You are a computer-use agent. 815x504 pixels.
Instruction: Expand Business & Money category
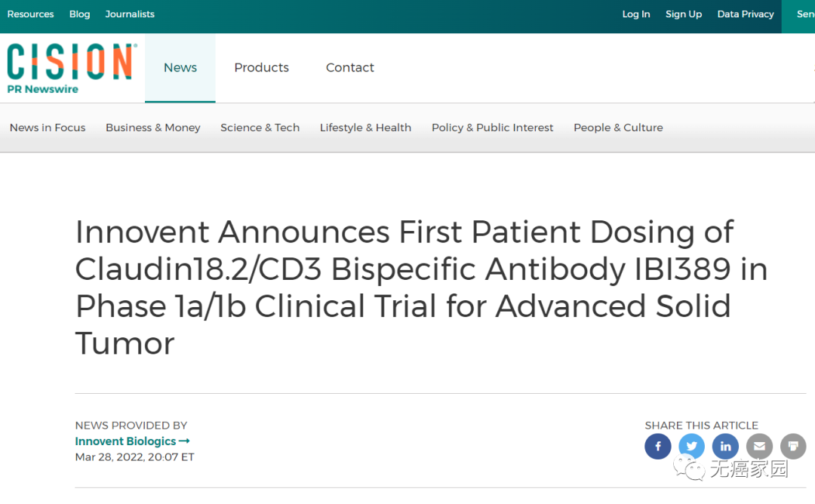click(x=153, y=128)
